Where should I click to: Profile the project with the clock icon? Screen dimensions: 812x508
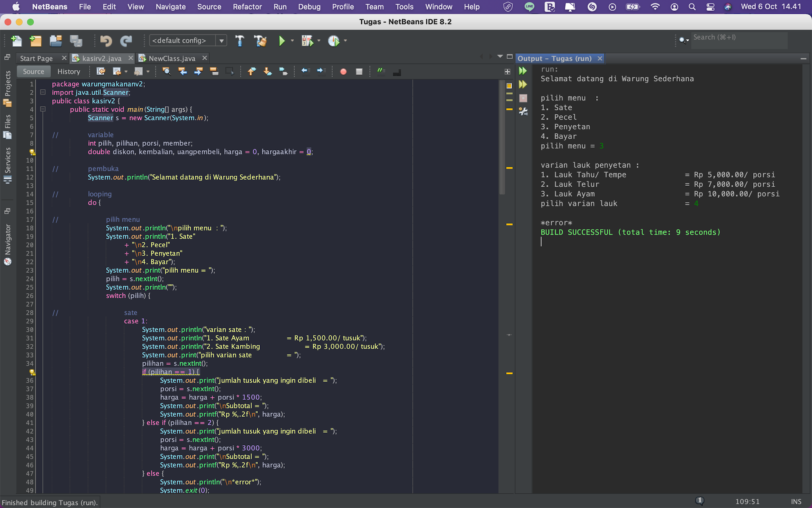click(333, 40)
